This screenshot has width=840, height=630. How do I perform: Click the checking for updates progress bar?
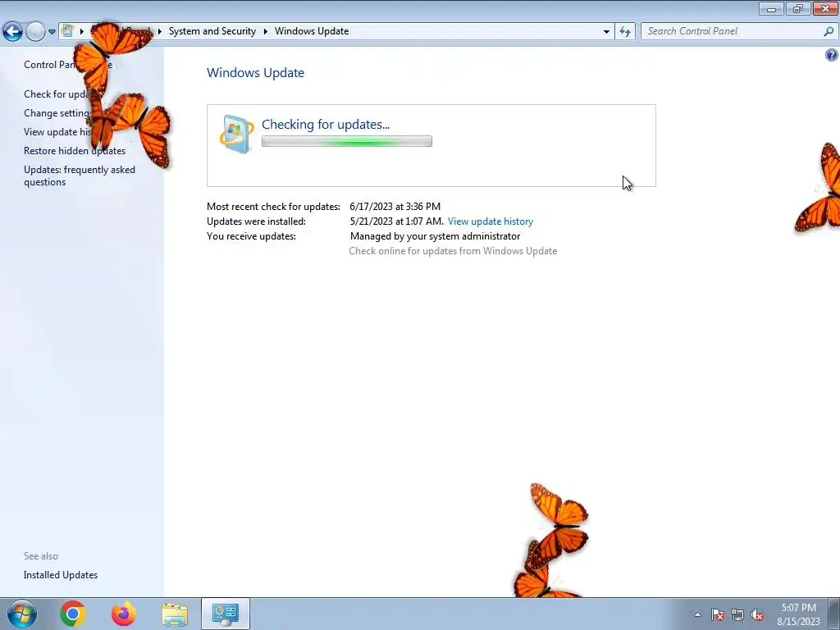pyautogui.click(x=347, y=141)
